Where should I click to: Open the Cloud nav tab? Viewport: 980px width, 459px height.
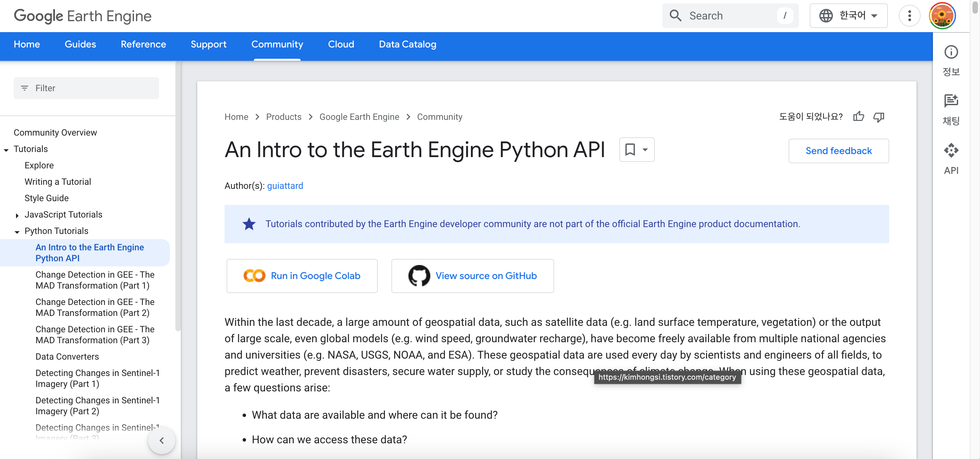pyautogui.click(x=341, y=44)
